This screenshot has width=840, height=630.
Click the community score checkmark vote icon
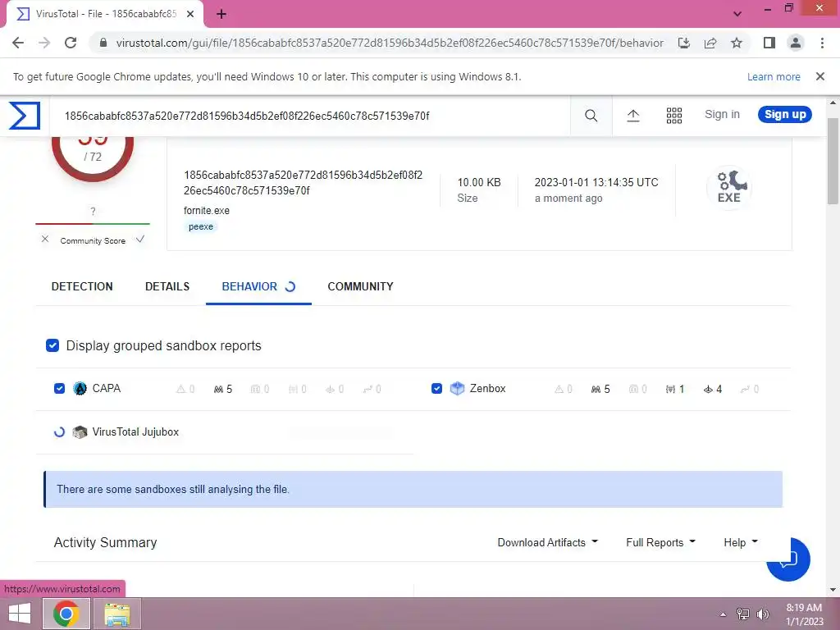139,239
